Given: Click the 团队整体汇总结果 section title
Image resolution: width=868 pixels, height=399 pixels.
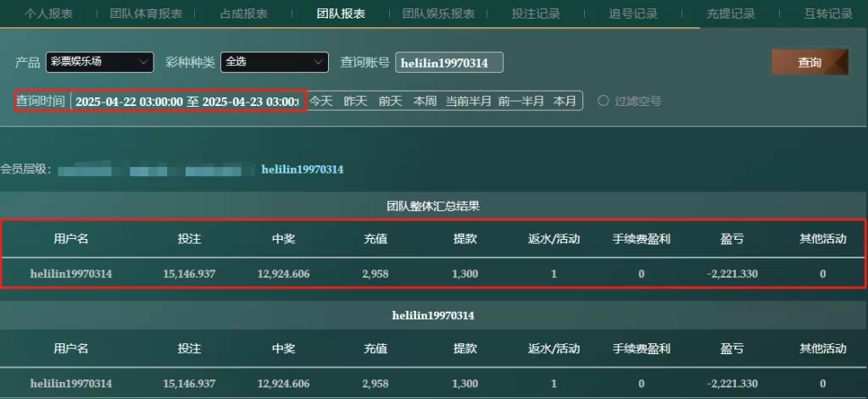Looking at the screenshot, I should [433, 207].
